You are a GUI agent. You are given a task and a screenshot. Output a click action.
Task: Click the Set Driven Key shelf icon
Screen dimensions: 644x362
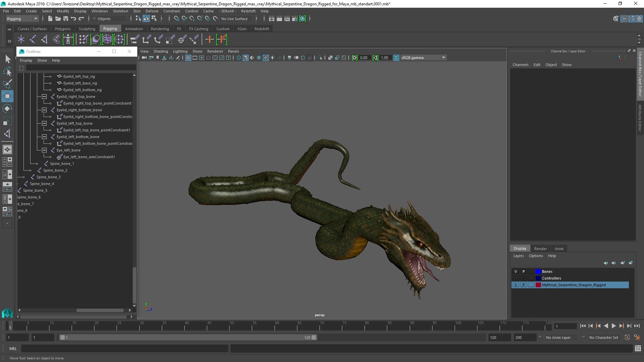coord(221,40)
